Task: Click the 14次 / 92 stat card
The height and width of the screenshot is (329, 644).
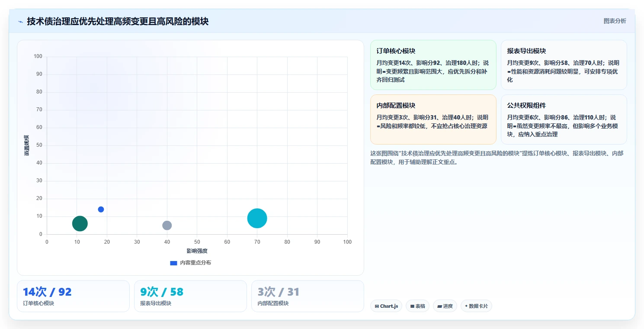Action: (x=73, y=296)
